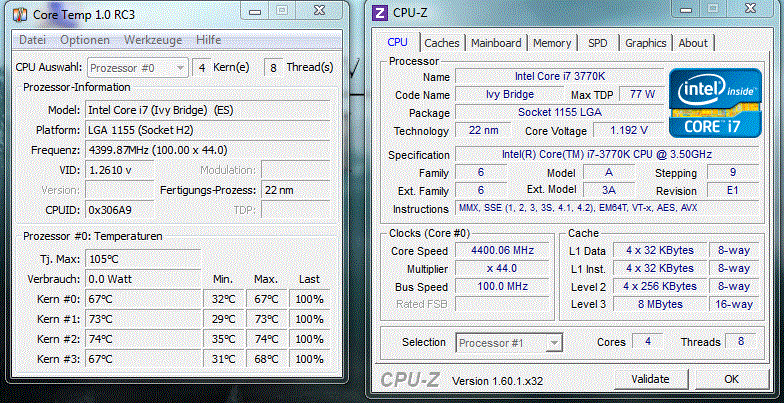Click the CPU-Z Cores value 4
This screenshot has height=403, width=784.
(648, 342)
